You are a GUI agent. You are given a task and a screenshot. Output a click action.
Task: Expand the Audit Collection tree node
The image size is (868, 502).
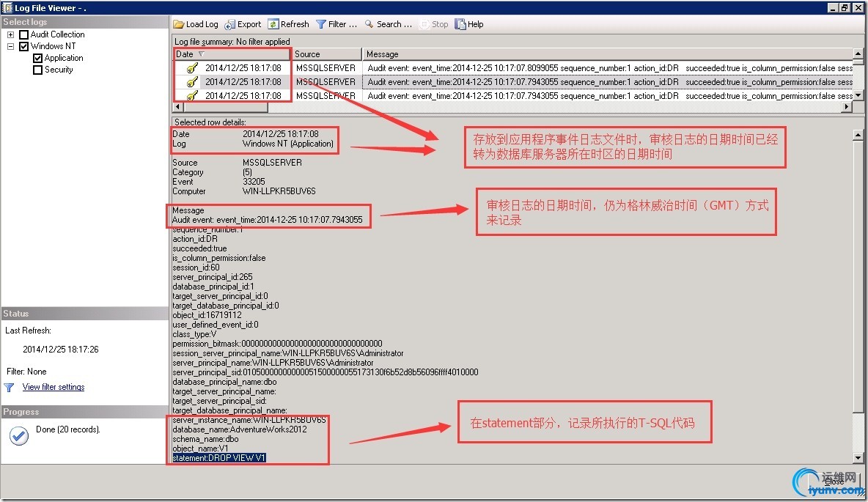[10, 34]
